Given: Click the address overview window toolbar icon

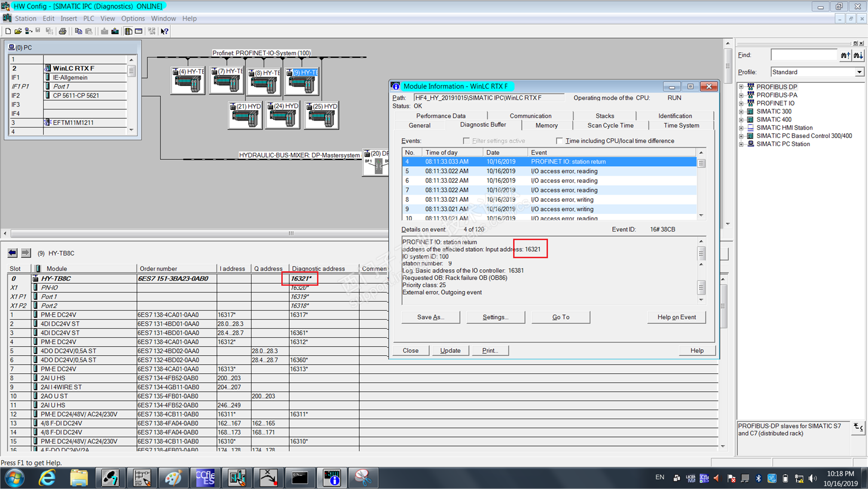Looking at the screenshot, I should click(139, 31).
